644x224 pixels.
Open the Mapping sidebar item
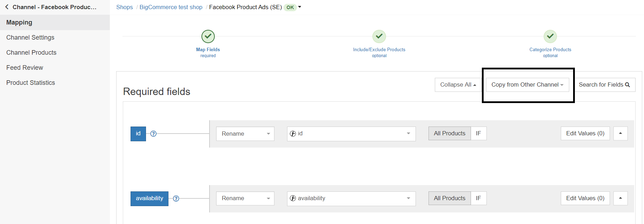pos(55,22)
